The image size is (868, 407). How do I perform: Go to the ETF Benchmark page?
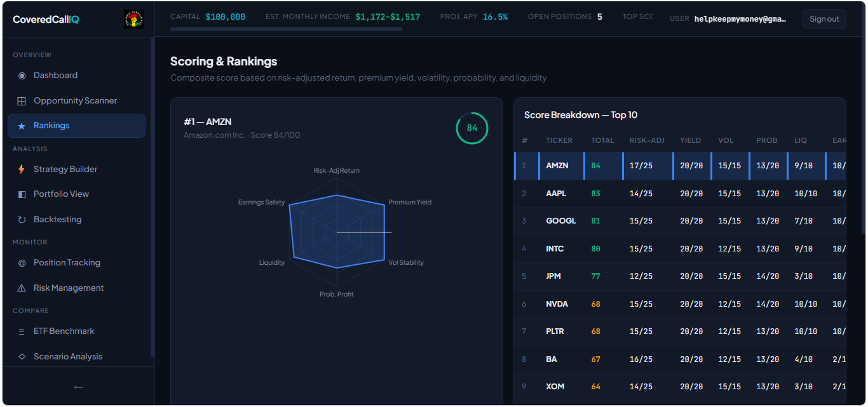[64, 331]
